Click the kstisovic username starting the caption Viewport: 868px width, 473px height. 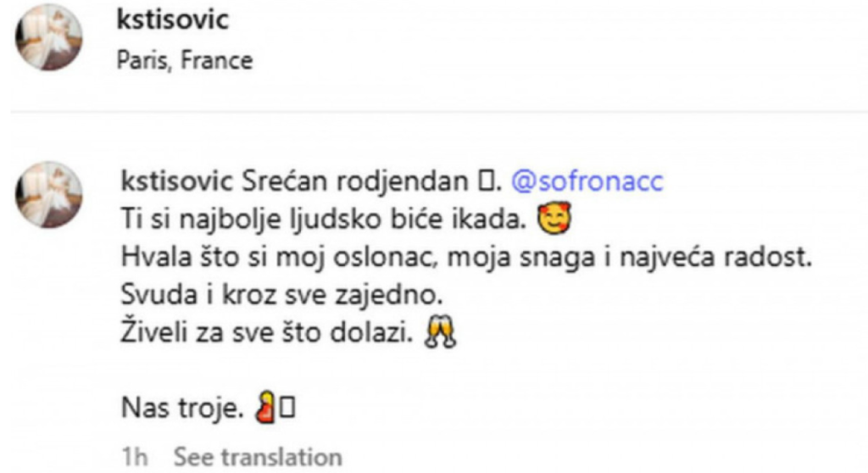(x=176, y=181)
